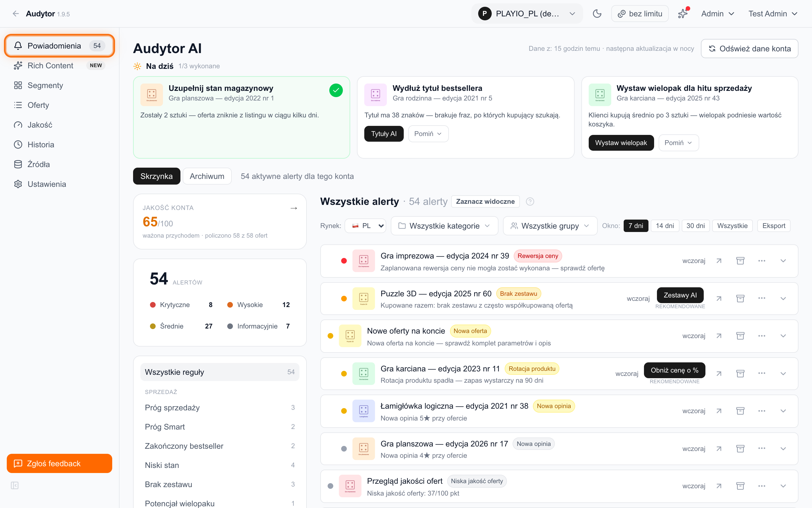Screen dimensions: 812x508
Task: Archive the Puzzle 3D alert
Action: click(740, 298)
